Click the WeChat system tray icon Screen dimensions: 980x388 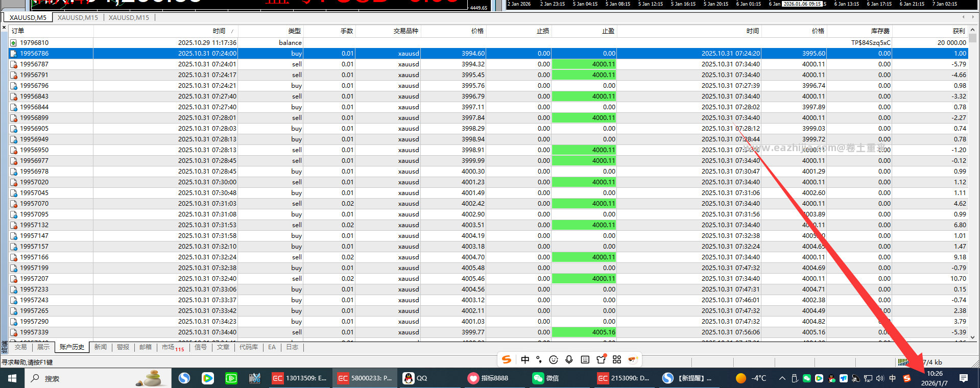[806, 378]
